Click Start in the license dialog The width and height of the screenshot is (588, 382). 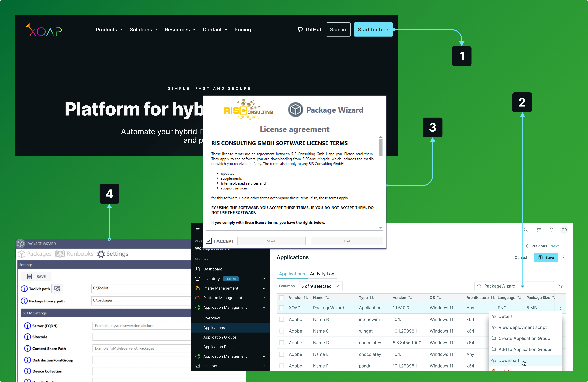[x=271, y=241]
